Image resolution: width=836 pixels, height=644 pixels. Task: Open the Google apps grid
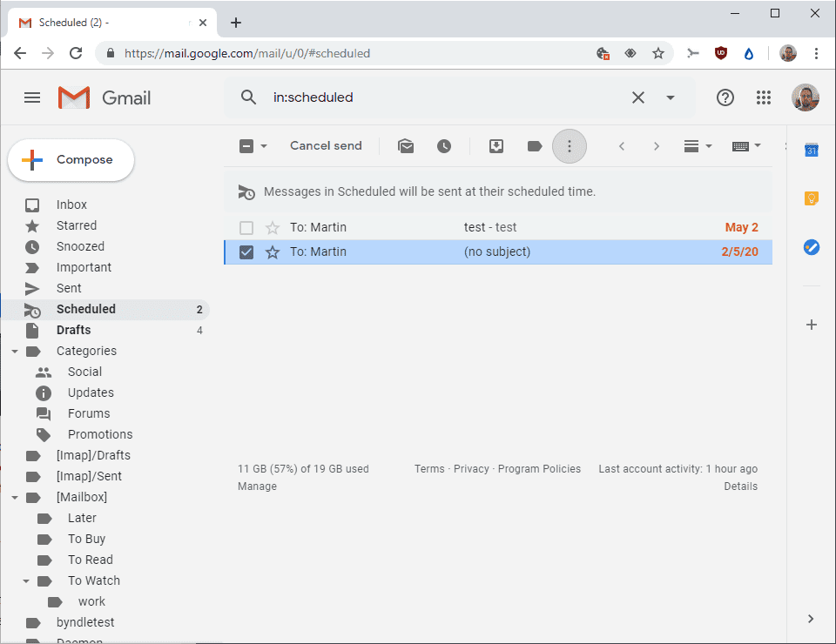(764, 97)
